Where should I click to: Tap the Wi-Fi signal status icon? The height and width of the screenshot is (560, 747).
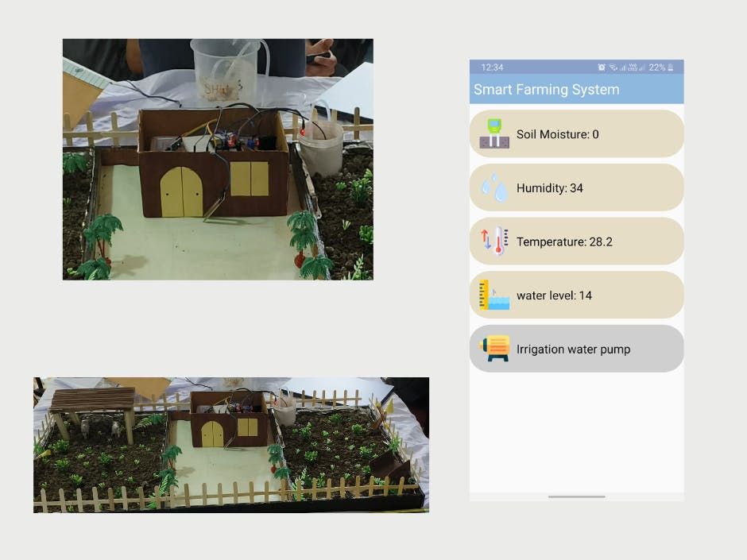(x=613, y=68)
